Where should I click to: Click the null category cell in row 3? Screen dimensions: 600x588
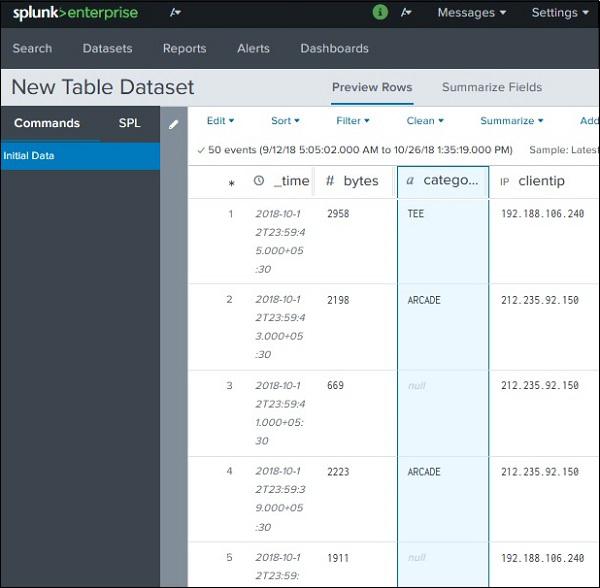[417, 386]
